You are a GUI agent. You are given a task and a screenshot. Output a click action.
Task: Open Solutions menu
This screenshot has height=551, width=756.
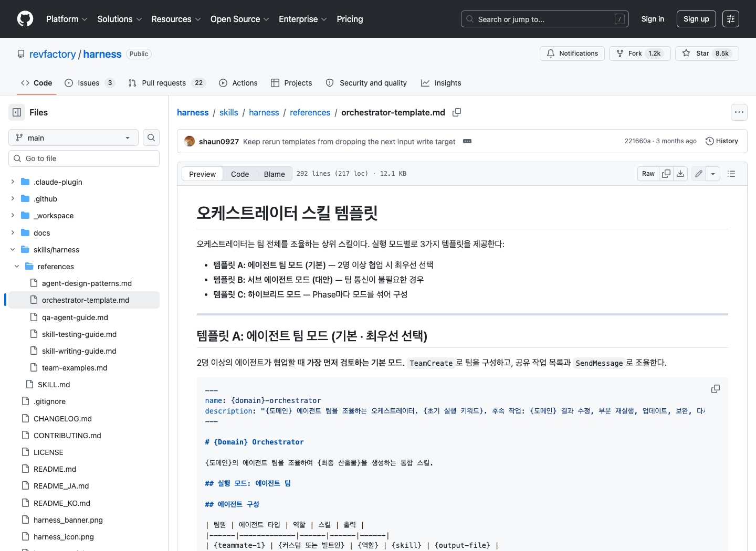tap(120, 19)
